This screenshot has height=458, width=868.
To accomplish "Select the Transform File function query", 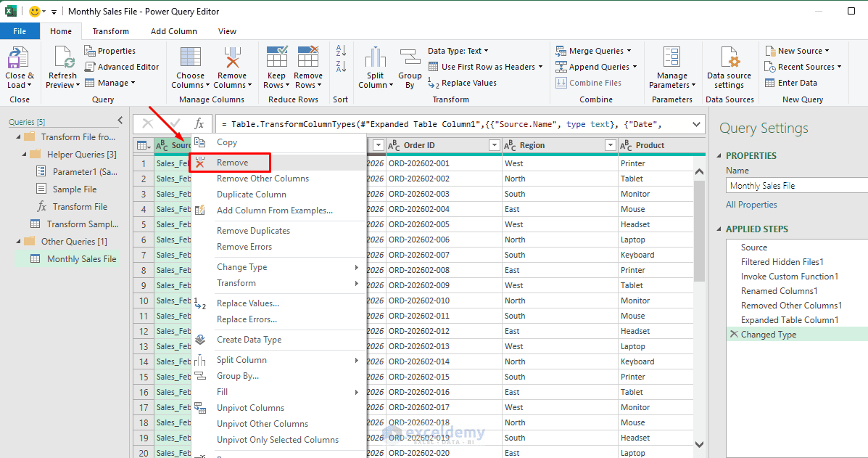I will pyautogui.click(x=72, y=207).
